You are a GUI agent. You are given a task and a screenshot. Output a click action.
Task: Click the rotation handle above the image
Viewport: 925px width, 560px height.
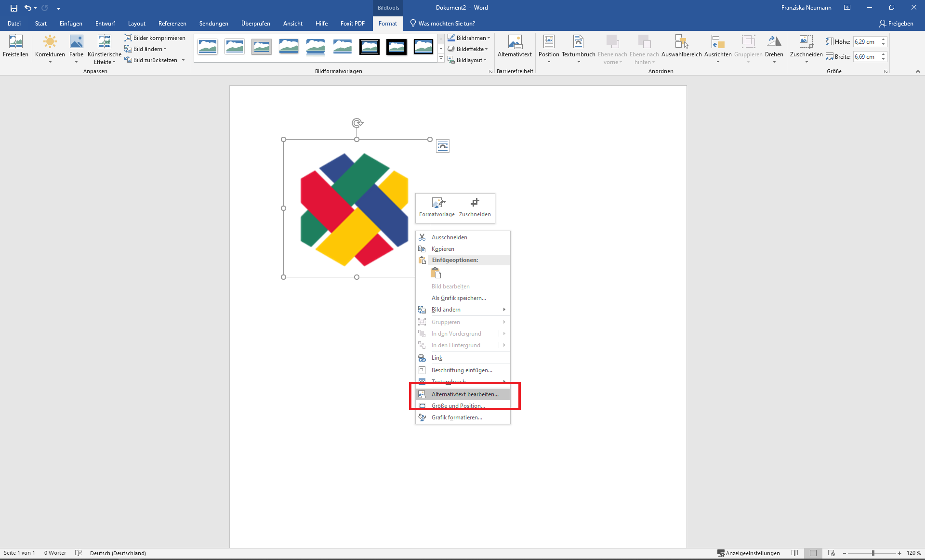point(357,123)
